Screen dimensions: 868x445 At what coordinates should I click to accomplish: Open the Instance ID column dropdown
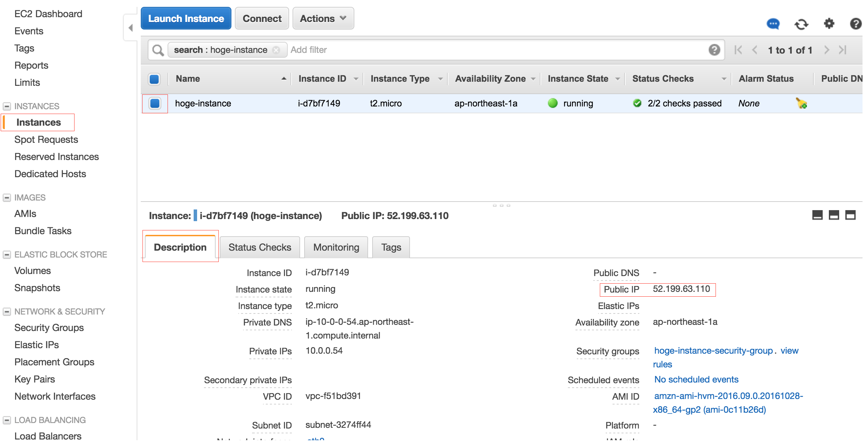(356, 79)
